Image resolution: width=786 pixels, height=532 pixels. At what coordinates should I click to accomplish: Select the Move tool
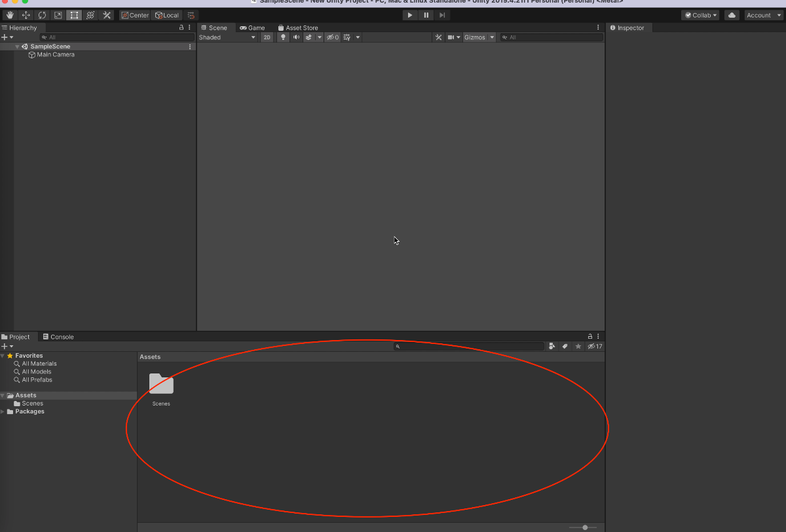[26, 15]
